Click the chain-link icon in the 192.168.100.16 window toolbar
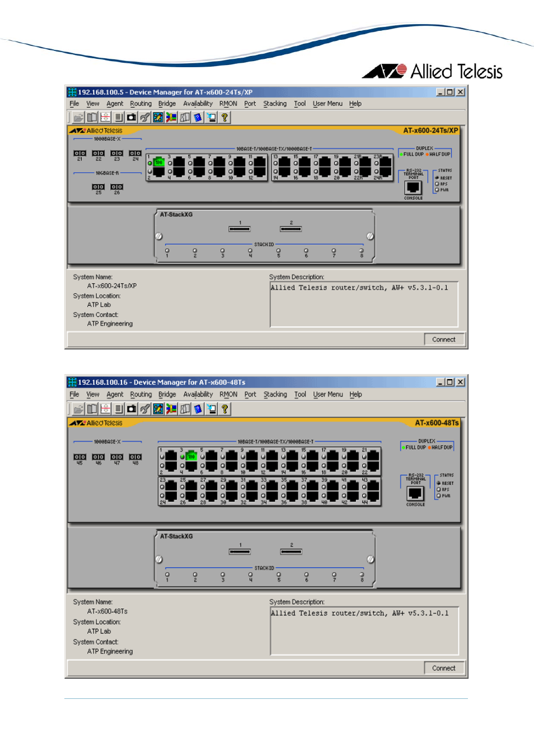 [145, 409]
